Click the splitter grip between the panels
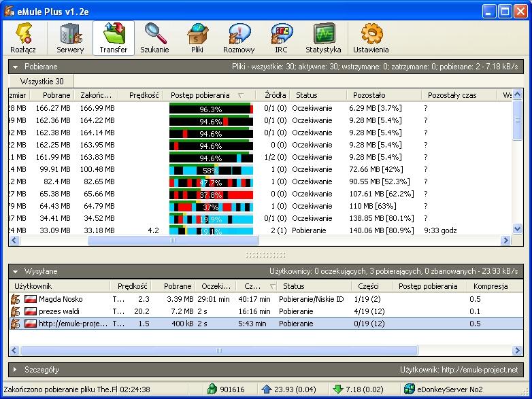532x399 pixels. click(x=266, y=255)
